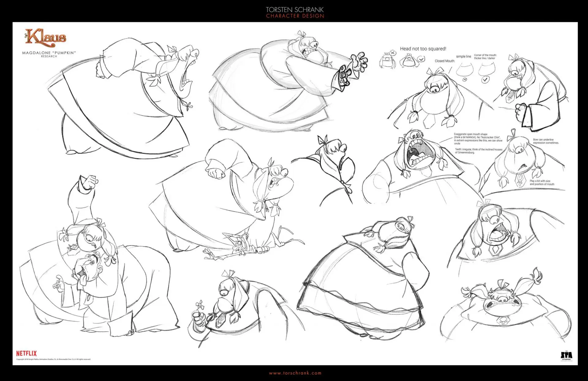The image size is (588, 381).
Task: Click the check mark beside the rounded head sketch
Action: tap(421, 59)
